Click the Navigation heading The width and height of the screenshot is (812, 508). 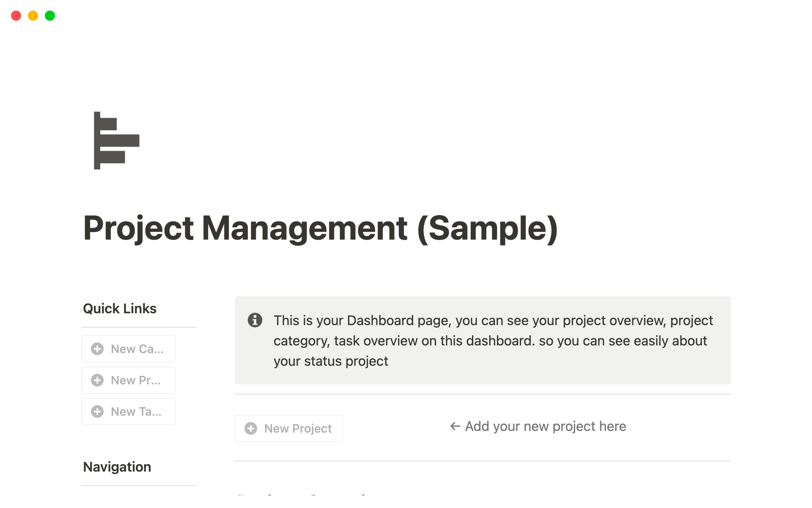click(x=117, y=467)
